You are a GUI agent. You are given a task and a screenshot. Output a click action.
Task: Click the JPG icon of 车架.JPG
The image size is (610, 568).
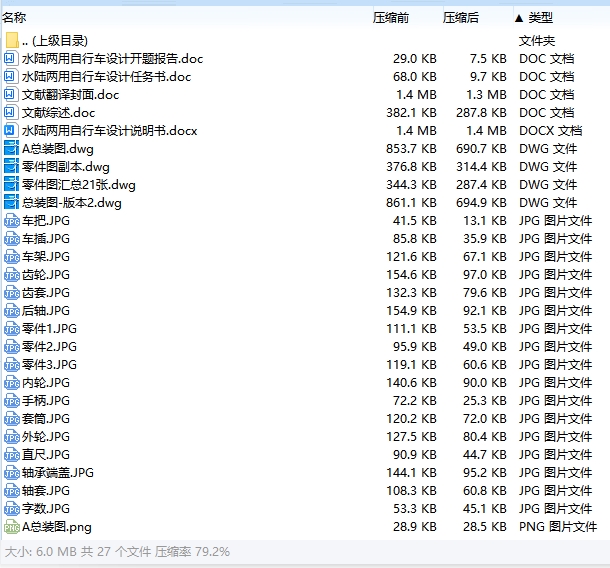(12, 256)
